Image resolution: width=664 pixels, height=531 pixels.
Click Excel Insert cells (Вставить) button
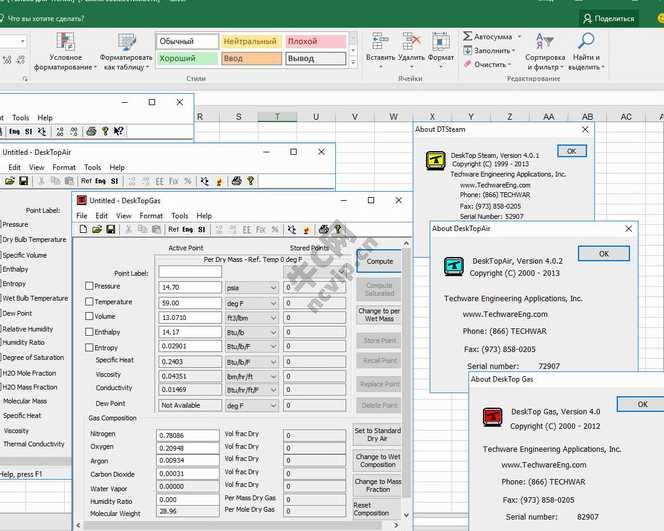(x=380, y=50)
